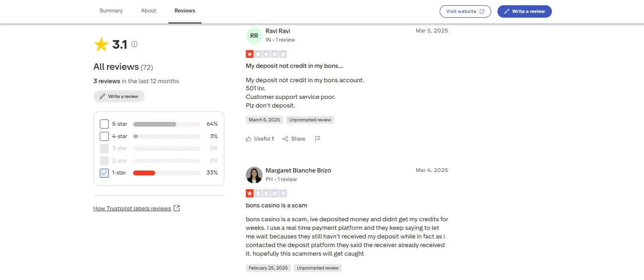Click the PH • 1 review text
The width and height of the screenshot is (644, 280).
(x=281, y=180)
